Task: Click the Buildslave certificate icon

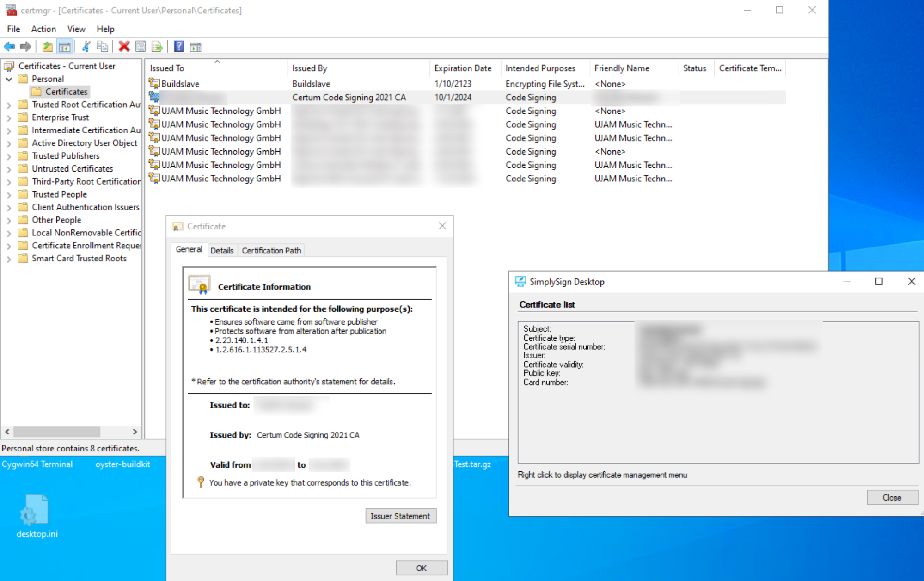Action: (154, 83)
